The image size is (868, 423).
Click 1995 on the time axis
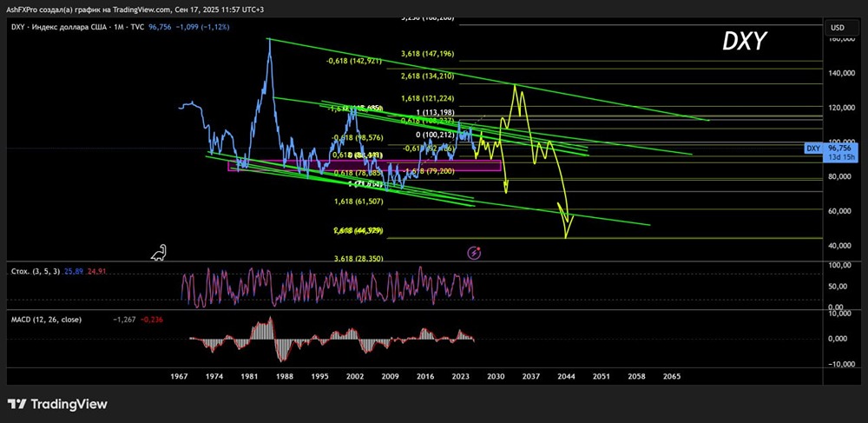pos(320,376)
